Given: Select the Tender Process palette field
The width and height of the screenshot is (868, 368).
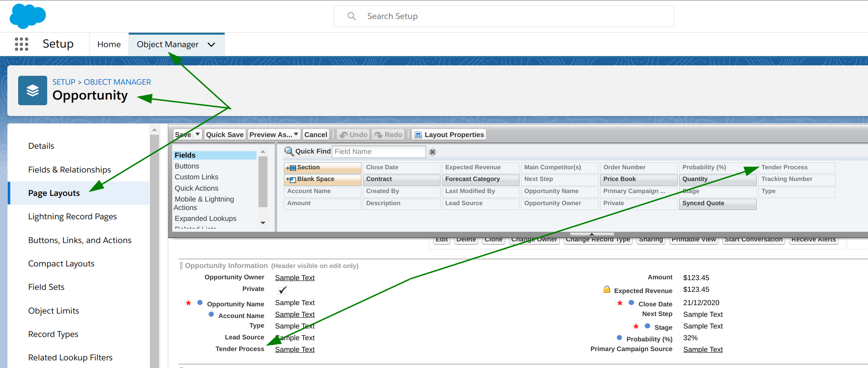Looking at the screenshot, I should coord(797,168).
